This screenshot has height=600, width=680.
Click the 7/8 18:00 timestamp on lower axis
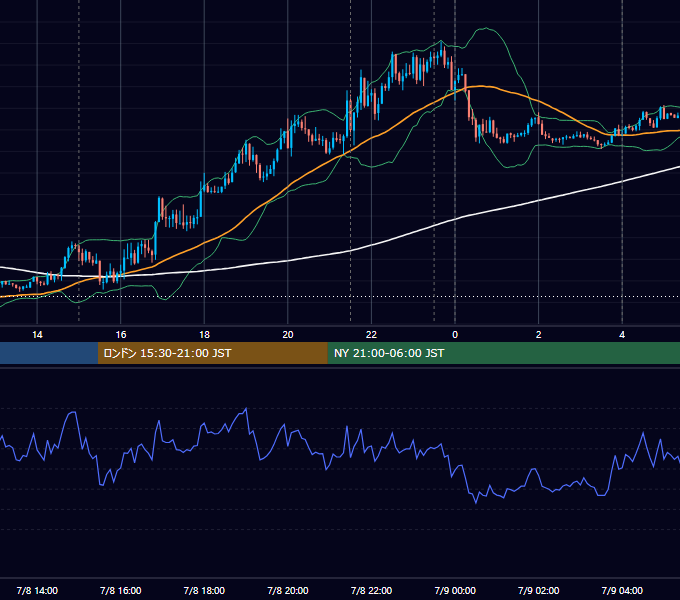pyautogui.click(x=204, y=590)
